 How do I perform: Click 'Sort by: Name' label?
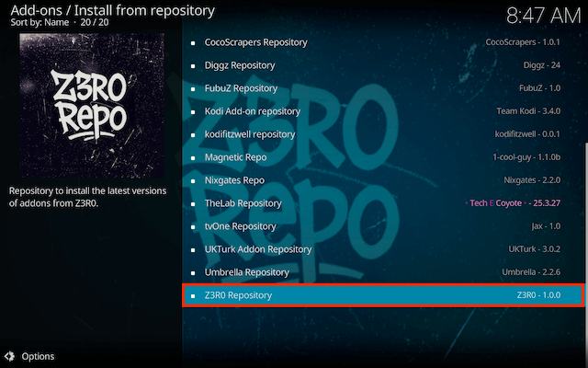pos(40,22)
